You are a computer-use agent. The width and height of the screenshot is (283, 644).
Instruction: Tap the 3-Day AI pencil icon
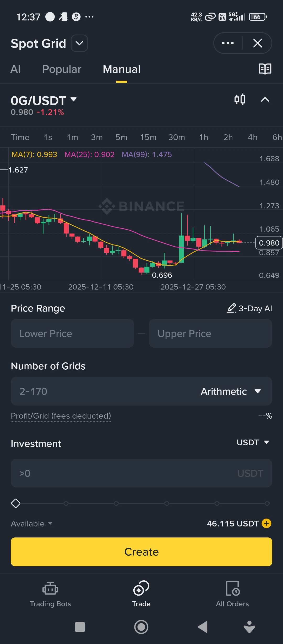pyautogui.click(x=232, y=308)
